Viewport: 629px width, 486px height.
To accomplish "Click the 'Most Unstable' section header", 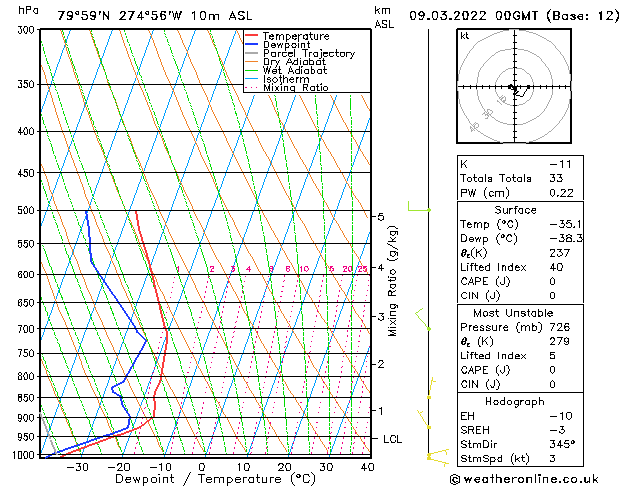I will (513, 313).
